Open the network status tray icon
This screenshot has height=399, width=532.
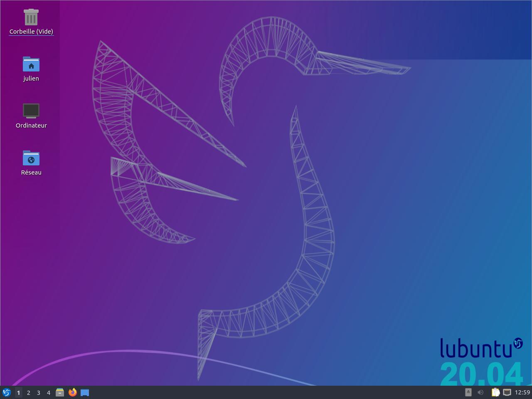(507, 392)
